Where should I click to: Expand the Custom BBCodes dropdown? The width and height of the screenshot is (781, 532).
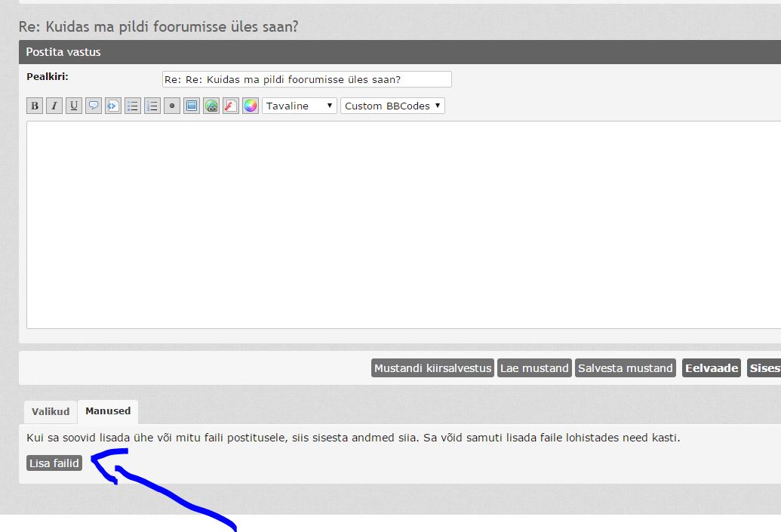coord(392,106)
